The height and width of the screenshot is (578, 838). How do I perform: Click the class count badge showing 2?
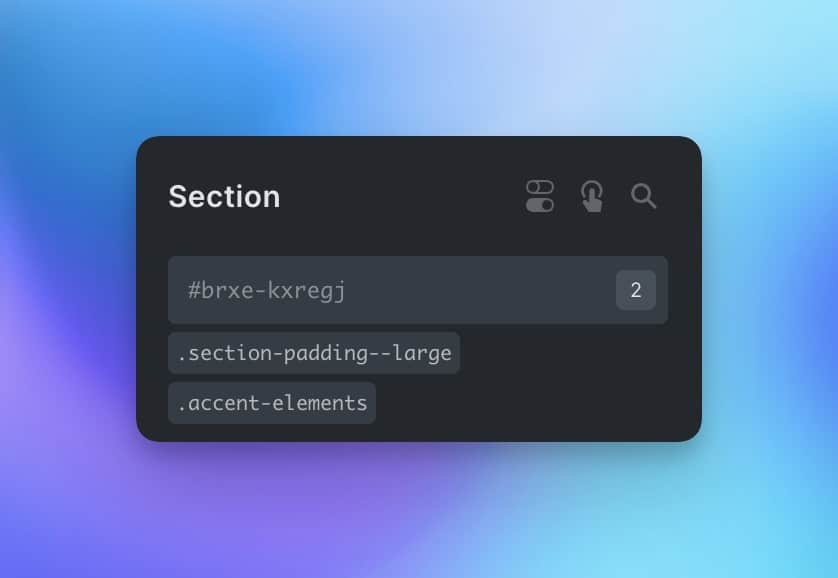pos(635,290)
